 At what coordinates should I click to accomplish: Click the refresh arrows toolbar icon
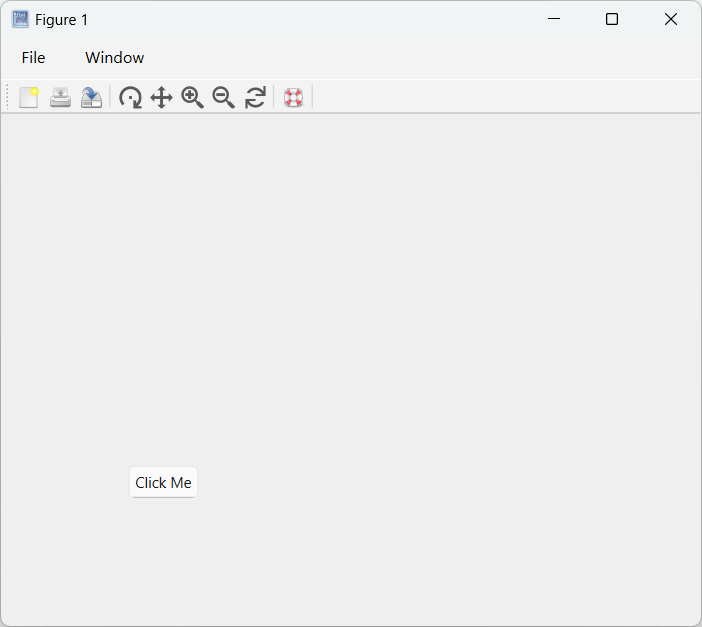(x=255, y=97)
